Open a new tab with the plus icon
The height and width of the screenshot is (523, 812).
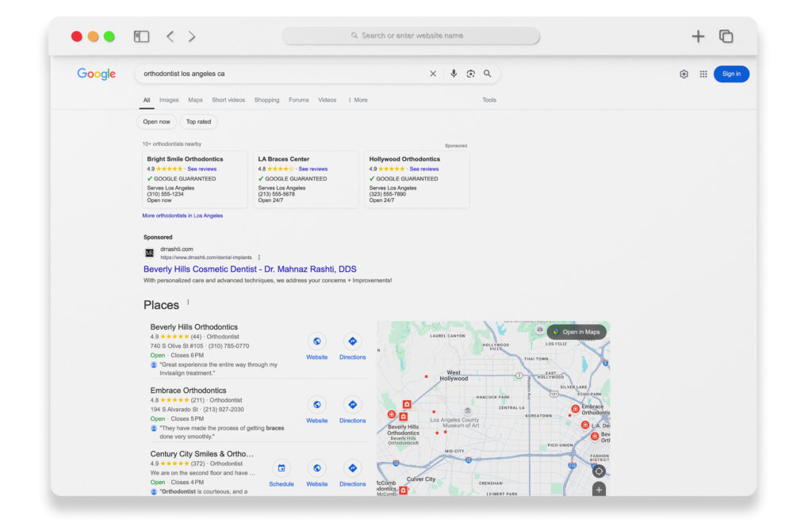coord(698,36)
